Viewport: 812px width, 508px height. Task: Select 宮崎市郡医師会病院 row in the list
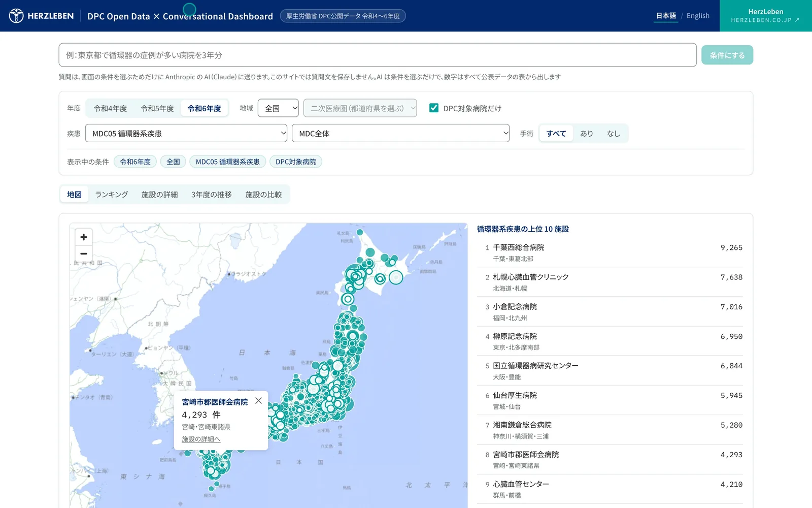[610, 459]
